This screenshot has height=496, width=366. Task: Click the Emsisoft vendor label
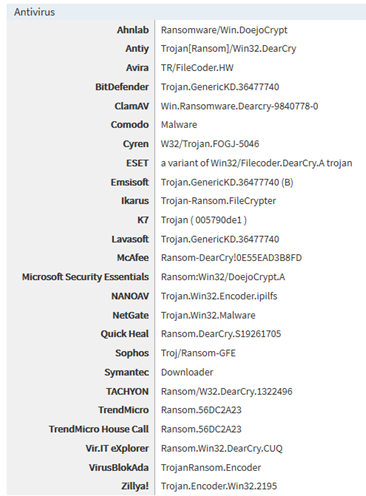[x=130, y=182]
